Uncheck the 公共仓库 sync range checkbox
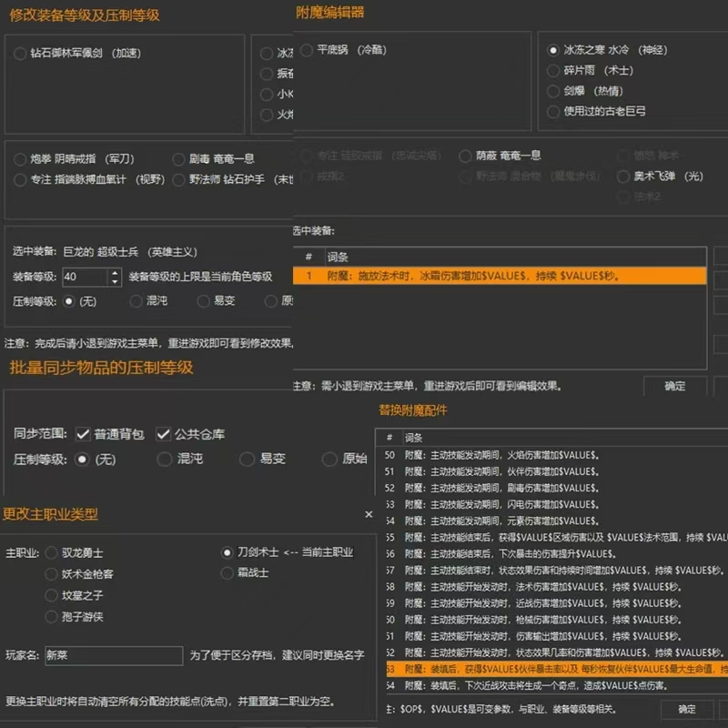The width and height of the screenshot is (728, 728). (x=164, y=434)
